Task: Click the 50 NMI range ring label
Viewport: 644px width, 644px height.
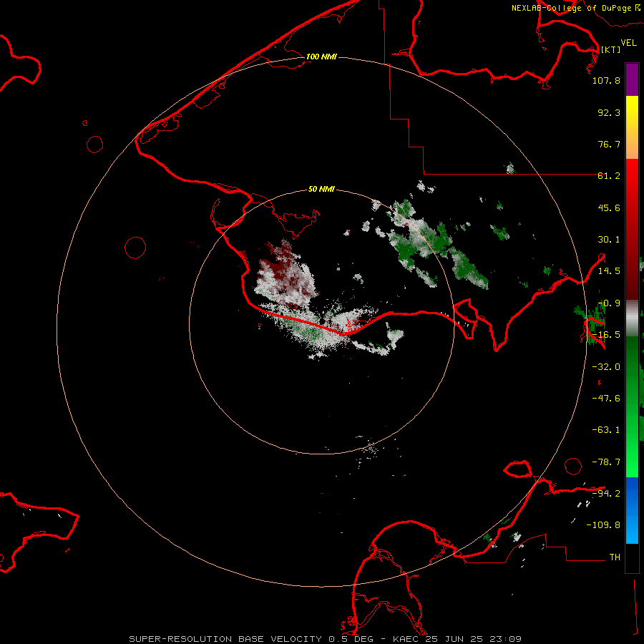Action: click(321, 190)
